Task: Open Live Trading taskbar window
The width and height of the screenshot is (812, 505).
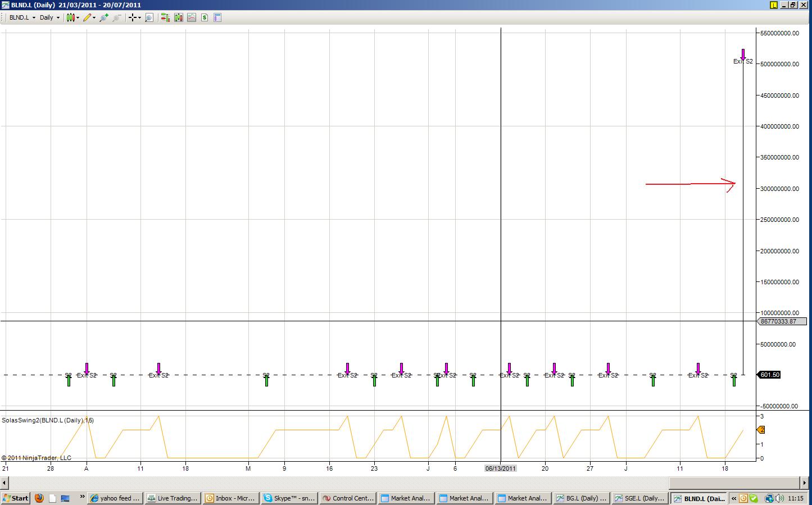Action: [173, 498]
